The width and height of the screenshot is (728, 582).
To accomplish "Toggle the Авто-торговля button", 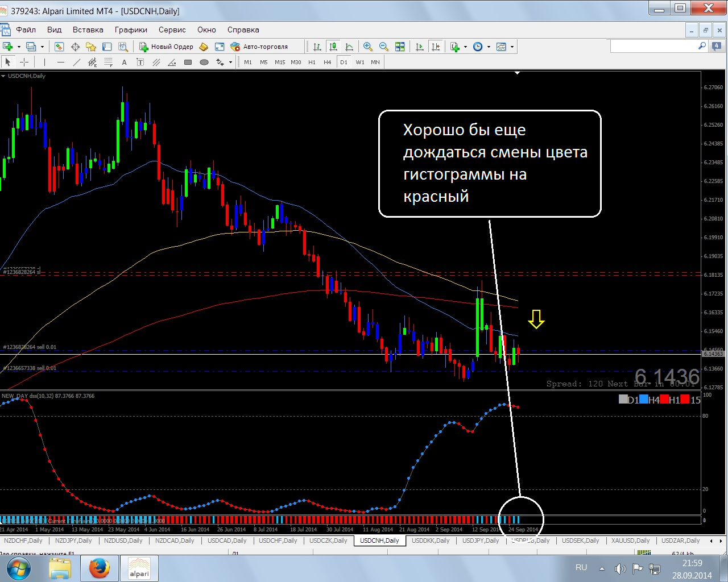I will 259,47.
